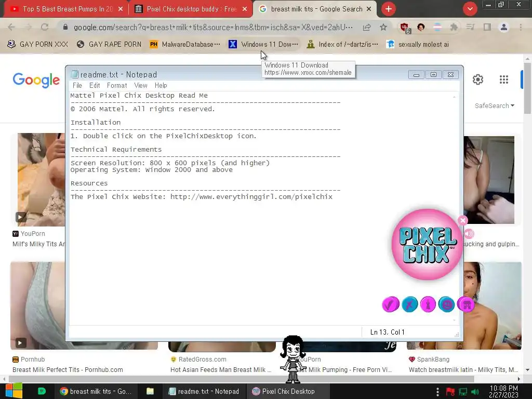The height and width of the screenshot is (399, 532).
Task: Click the page horizontal scrollbar
Action: 241,379
